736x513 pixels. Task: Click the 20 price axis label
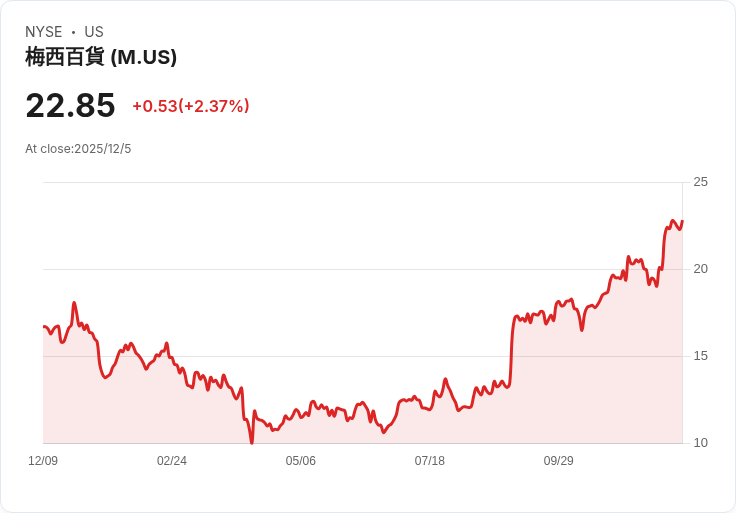pos(700,269)
